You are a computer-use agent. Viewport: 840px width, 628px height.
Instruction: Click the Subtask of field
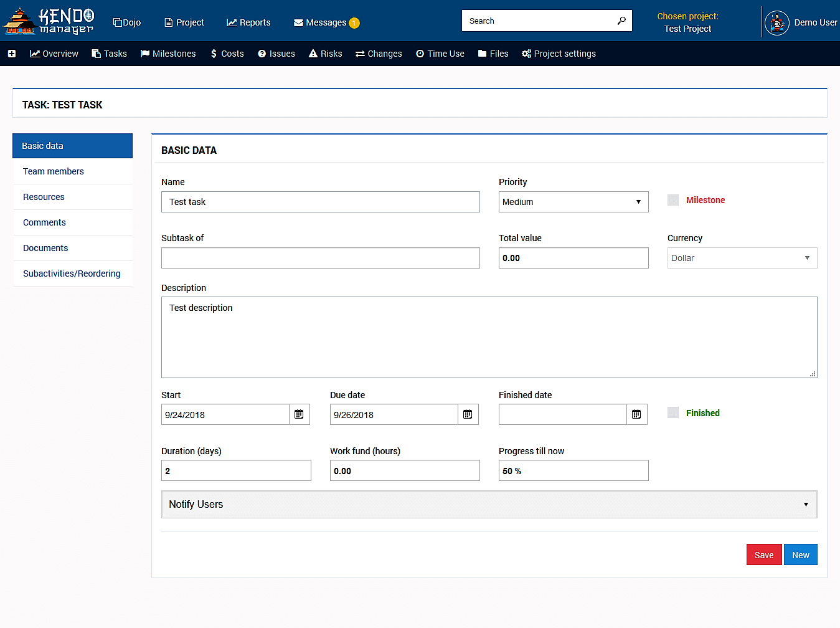click(x=321, y=258)
